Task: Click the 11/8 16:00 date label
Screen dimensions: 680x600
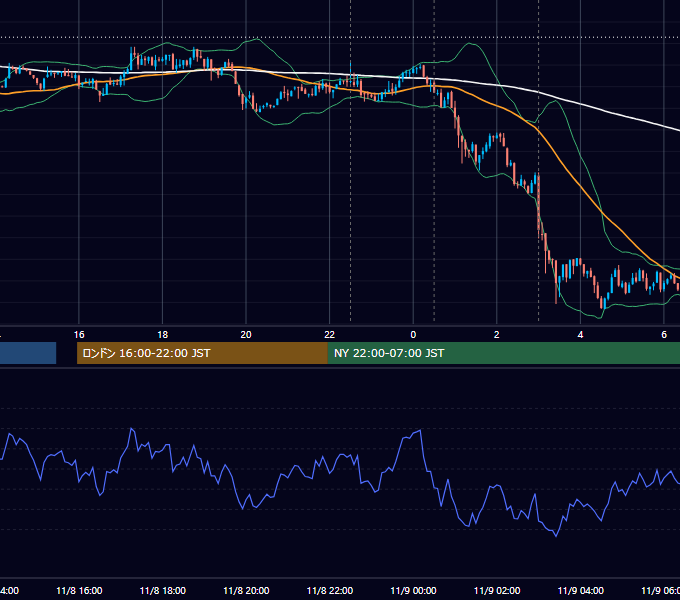Action: point(79,590)
